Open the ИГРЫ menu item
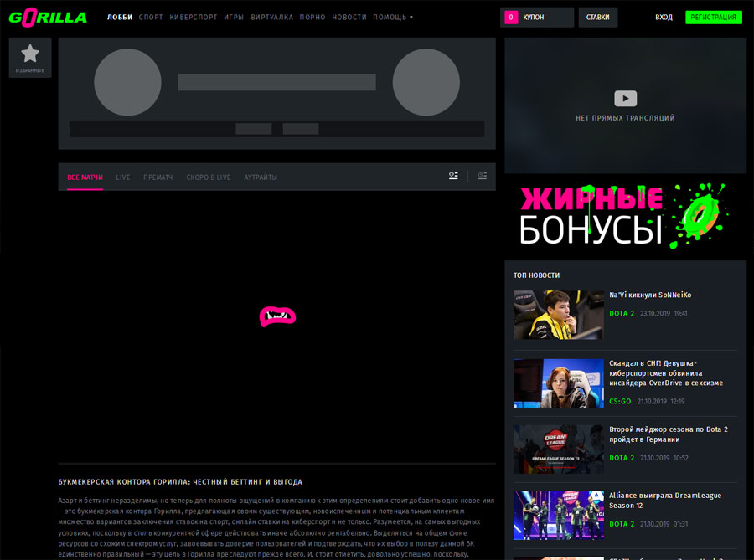 click(x=234, y=18)
